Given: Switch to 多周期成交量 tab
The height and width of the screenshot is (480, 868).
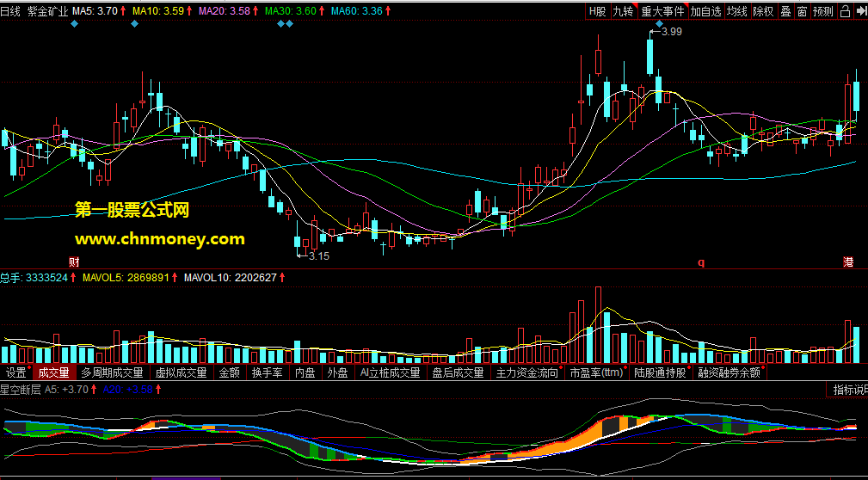Looking at the screenshot, I should [112, 373].
